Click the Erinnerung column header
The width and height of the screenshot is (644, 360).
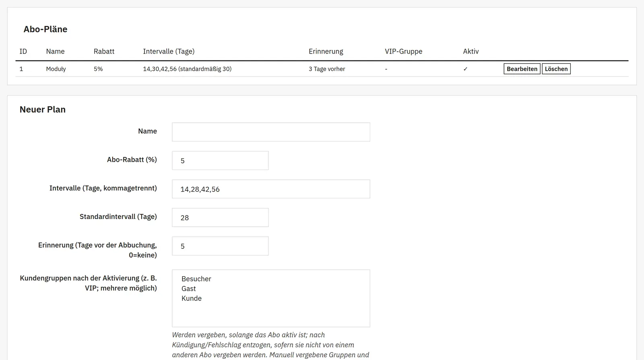click(326, 52)
